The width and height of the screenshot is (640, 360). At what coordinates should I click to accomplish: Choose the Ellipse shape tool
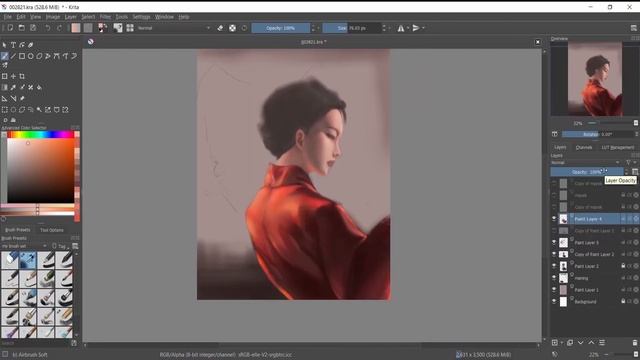point(31,56)
